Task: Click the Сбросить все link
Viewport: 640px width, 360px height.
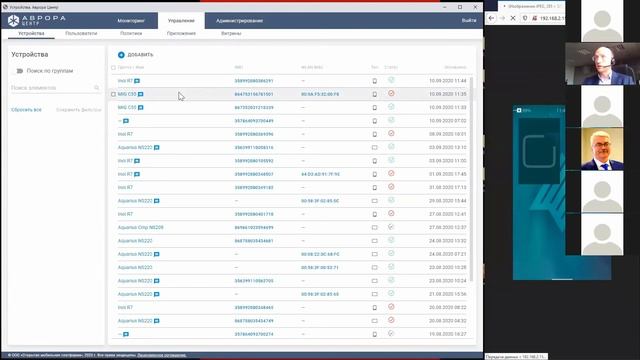Action: [x=27, y=110]
